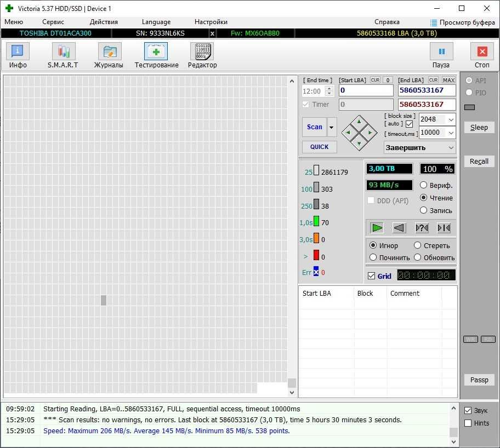Enable the Hints checkbox
The image size is (500, 448).
pyautogui.click(x=468, y=423)
